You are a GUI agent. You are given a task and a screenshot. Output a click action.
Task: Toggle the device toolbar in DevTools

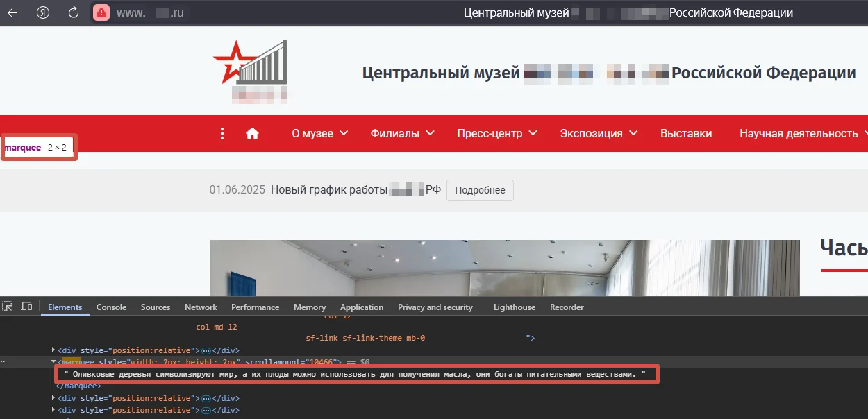26,307
